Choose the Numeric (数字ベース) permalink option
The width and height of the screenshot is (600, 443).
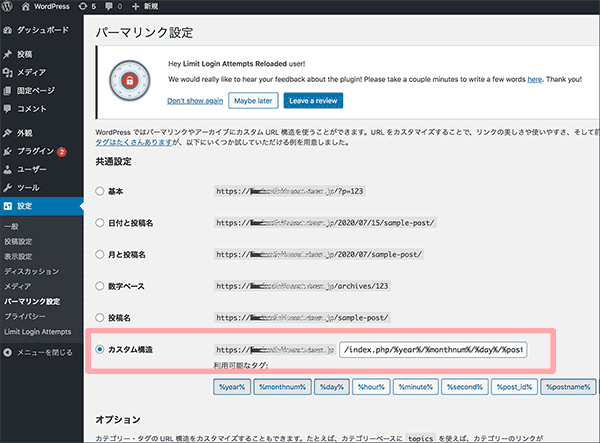click(99, 286)
